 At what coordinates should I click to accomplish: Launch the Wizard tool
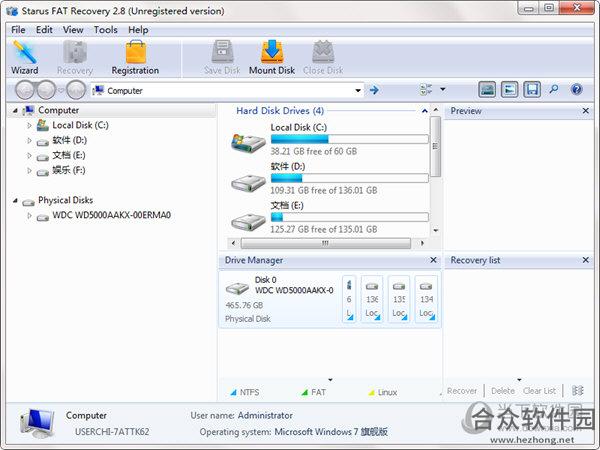24,57
